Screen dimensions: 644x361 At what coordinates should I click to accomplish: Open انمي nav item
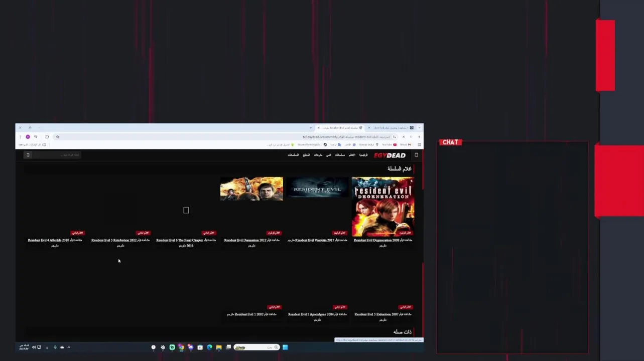pos(328,155)
